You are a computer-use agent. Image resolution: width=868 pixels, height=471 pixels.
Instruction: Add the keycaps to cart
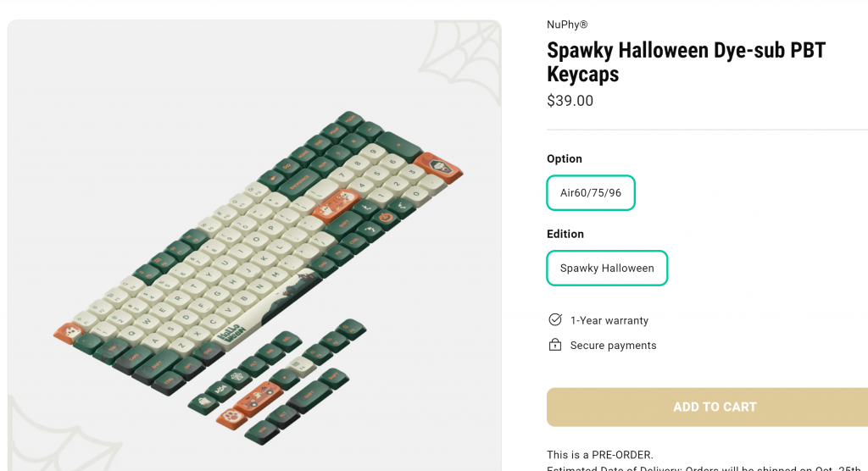pos(714,407)
